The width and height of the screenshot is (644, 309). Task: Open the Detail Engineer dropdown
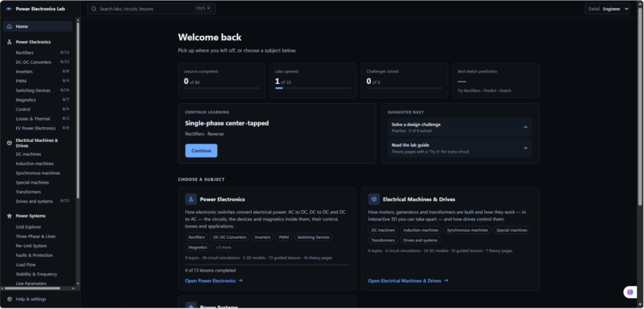pyautogui.click(x=608, y=9)
